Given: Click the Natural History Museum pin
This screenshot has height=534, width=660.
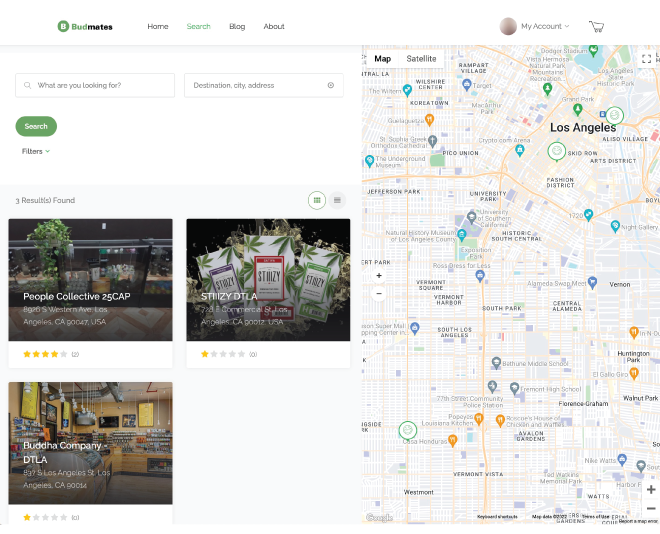Looking at the screenshot, I should point(462,235).
